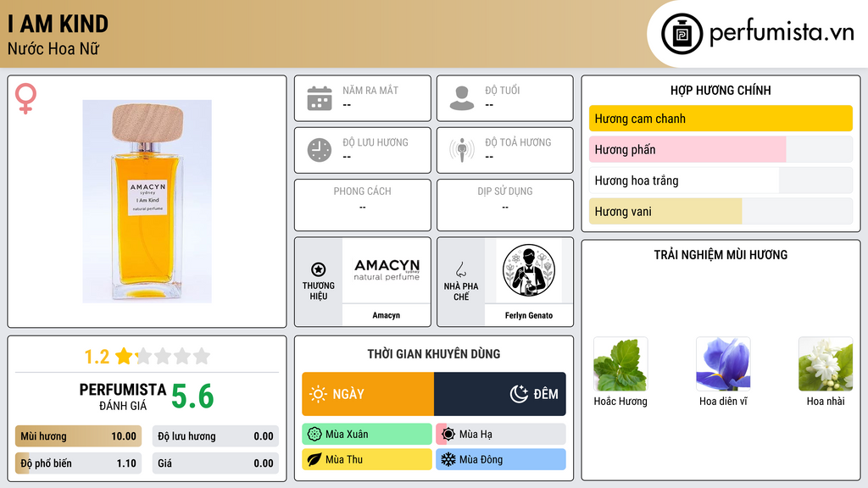The width and height of the screenshot is (868, 488).
Task: Click the Độ tuổi label
Action: (502, 90)
